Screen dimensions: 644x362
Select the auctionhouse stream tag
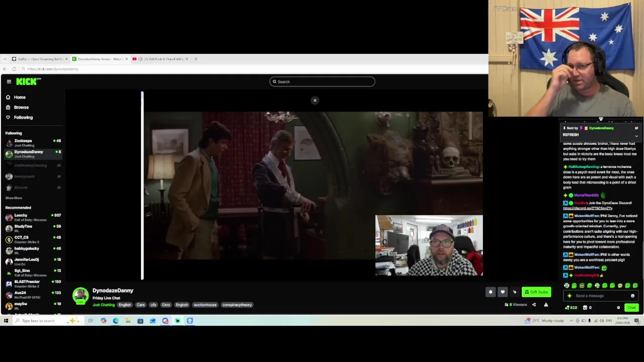pyautogui.click(x=205, y=305)
